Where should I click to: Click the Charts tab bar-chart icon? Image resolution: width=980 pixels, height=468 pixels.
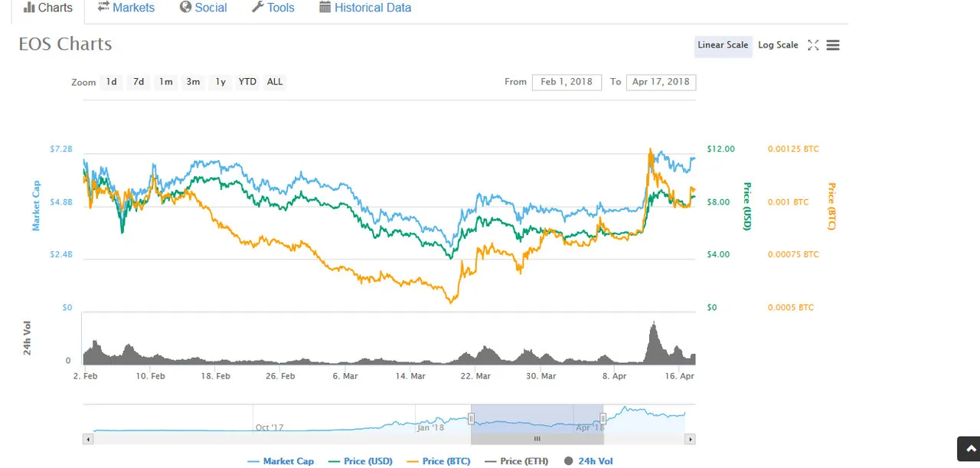coord(29,8)
